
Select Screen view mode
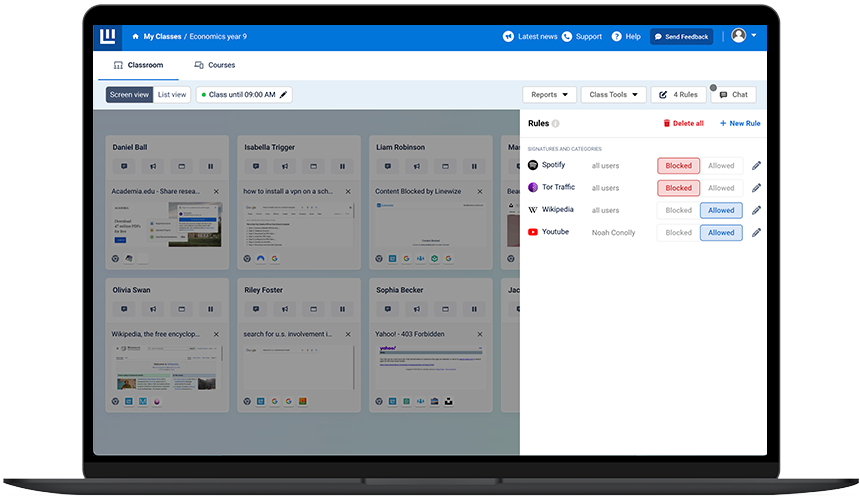129,94
